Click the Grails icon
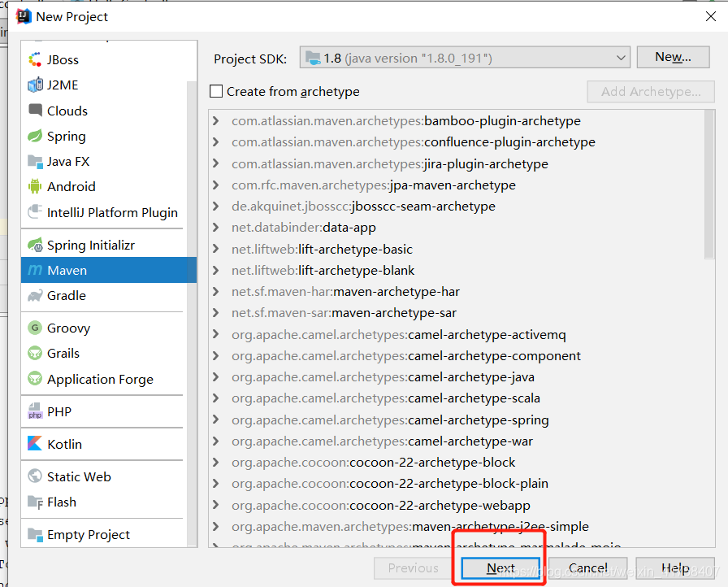This screenshot has width=728, height=587. (35, 353)
